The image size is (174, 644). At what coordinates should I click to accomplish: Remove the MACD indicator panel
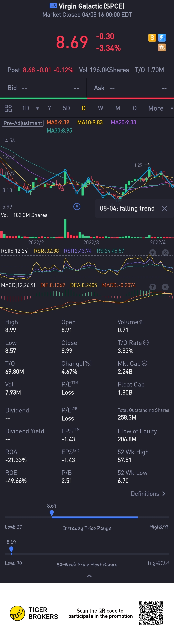click(165, 287)
